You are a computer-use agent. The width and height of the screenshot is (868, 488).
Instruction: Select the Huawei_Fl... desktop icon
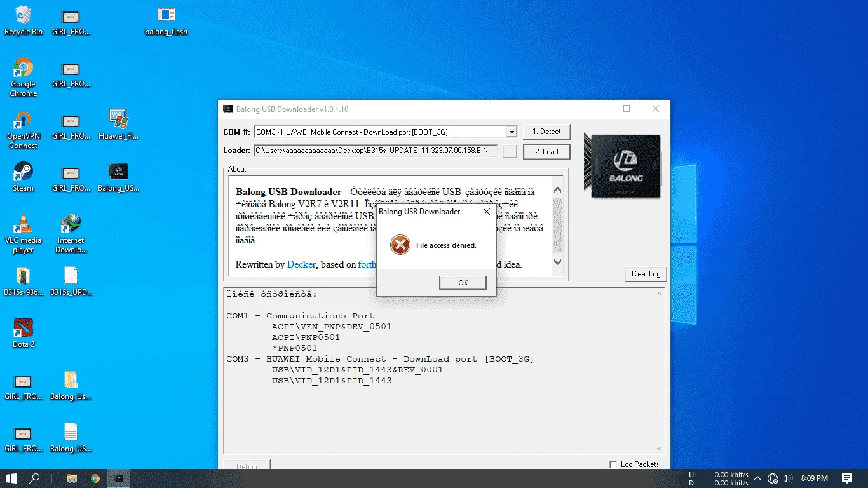tap(118, 125)
